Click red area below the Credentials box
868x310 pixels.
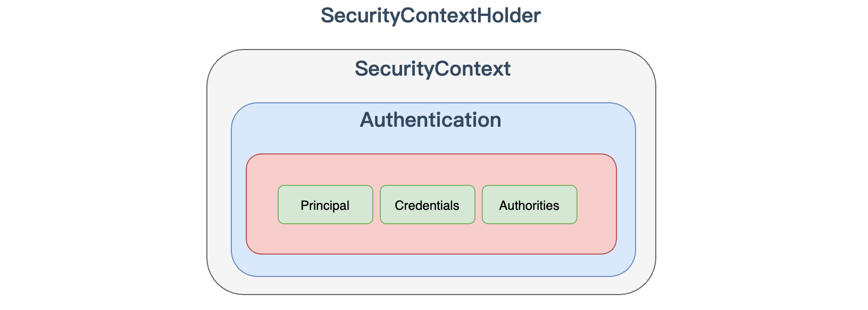427,239
